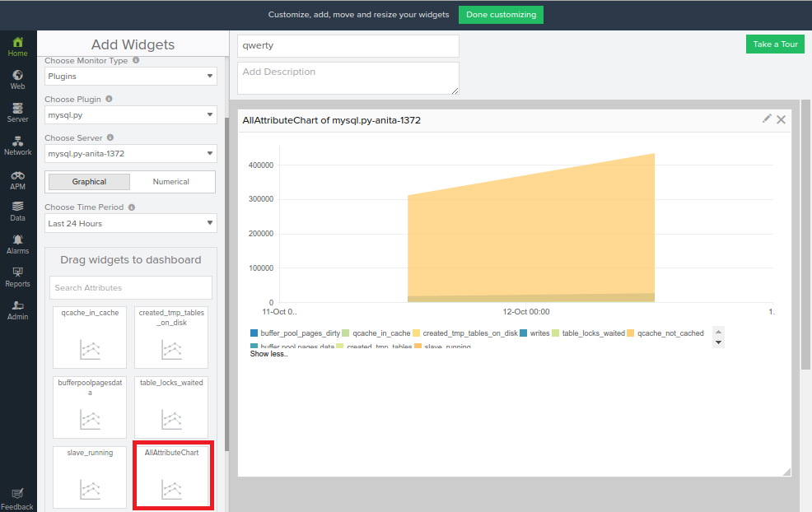
Task: Open Network monitoring icon
Action: [17, 141]
